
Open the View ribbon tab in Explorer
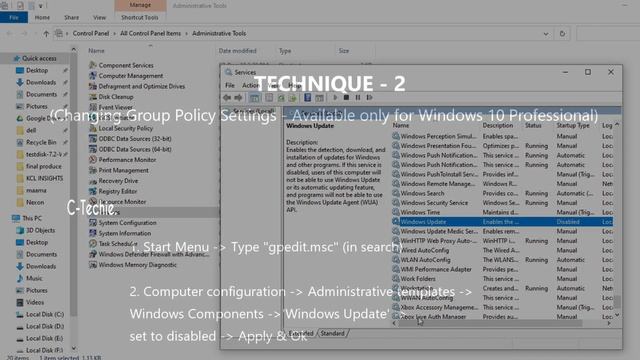tap(99, 18)
